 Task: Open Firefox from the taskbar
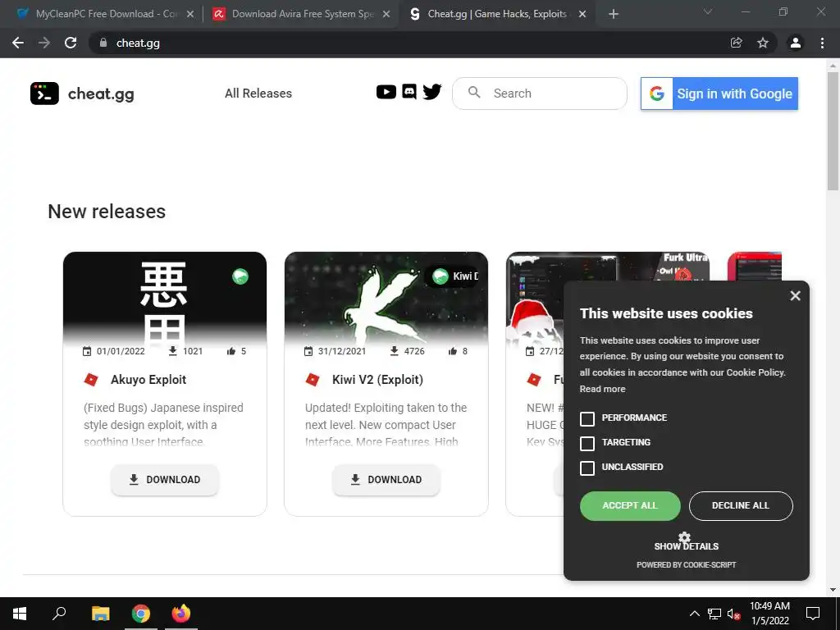(x=181, y=614)
